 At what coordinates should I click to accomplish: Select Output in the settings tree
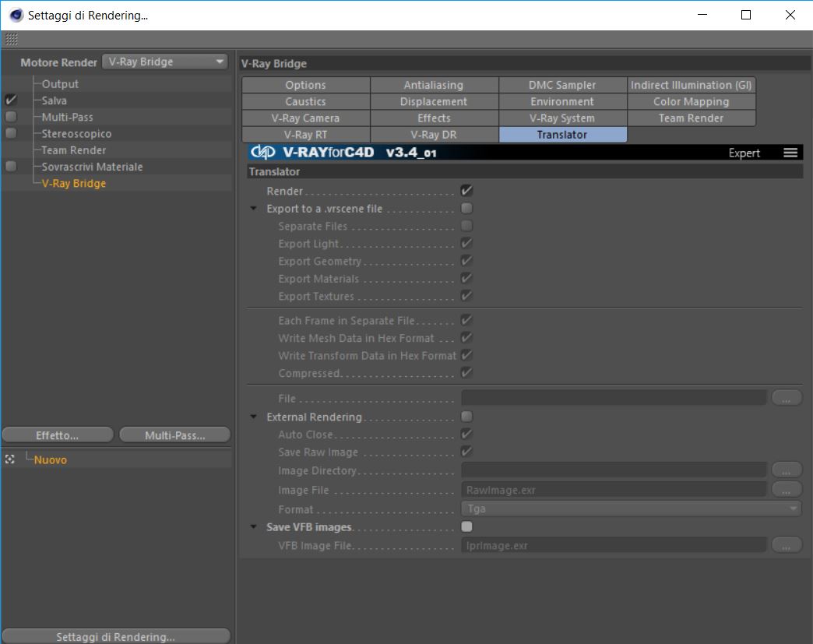[x=60, y=84]
